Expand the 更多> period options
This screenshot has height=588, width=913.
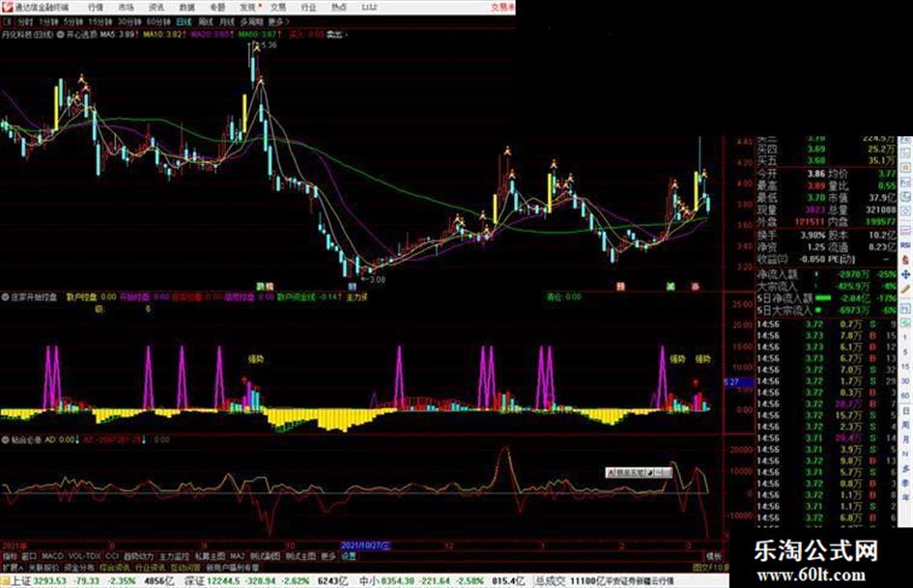click(x=279, y=21)
